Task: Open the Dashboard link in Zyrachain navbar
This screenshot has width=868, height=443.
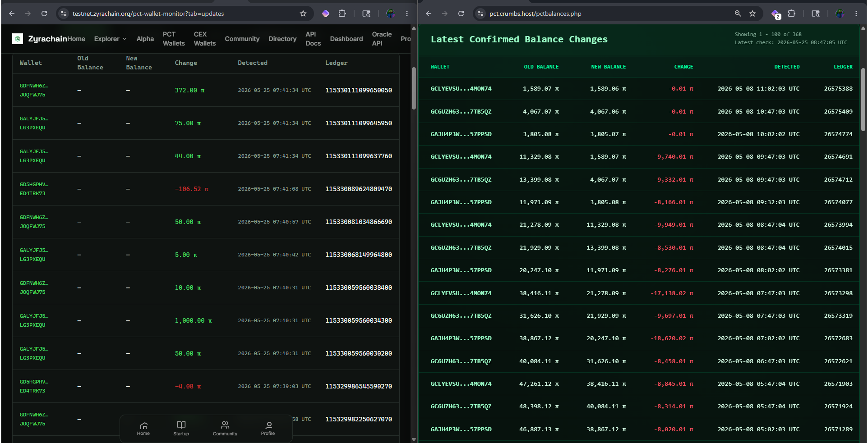Action: tap(346, 39)
